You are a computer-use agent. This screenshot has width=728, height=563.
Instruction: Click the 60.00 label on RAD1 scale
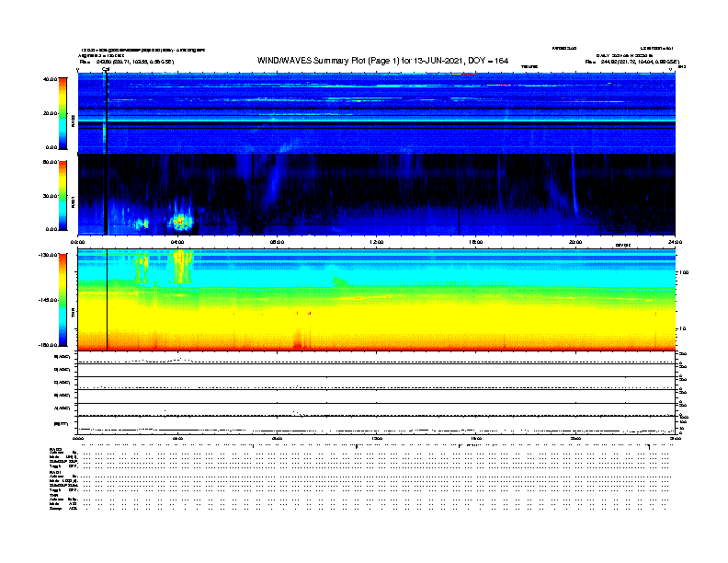pos(50,162)
